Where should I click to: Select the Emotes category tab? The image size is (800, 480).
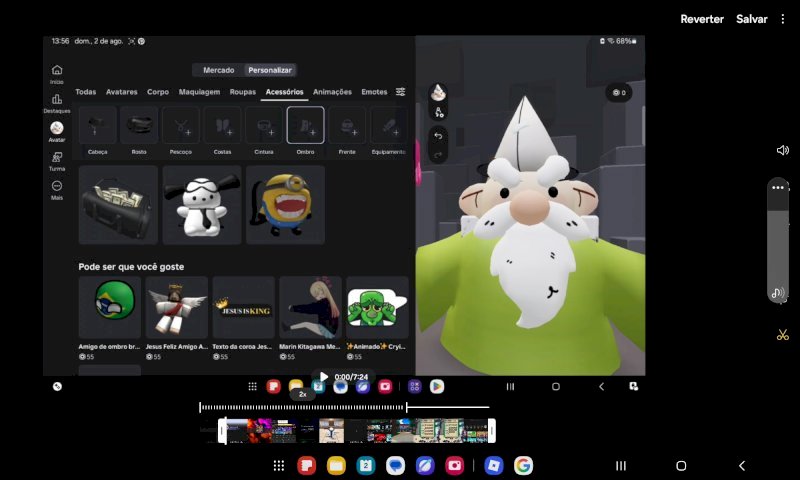[x=374, y=92]
